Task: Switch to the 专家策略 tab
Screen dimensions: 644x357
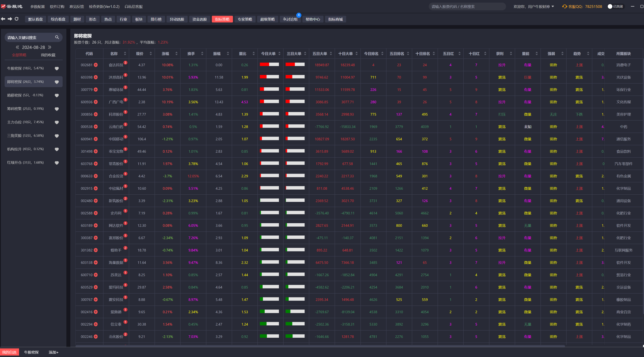Action: pos(245,19)
